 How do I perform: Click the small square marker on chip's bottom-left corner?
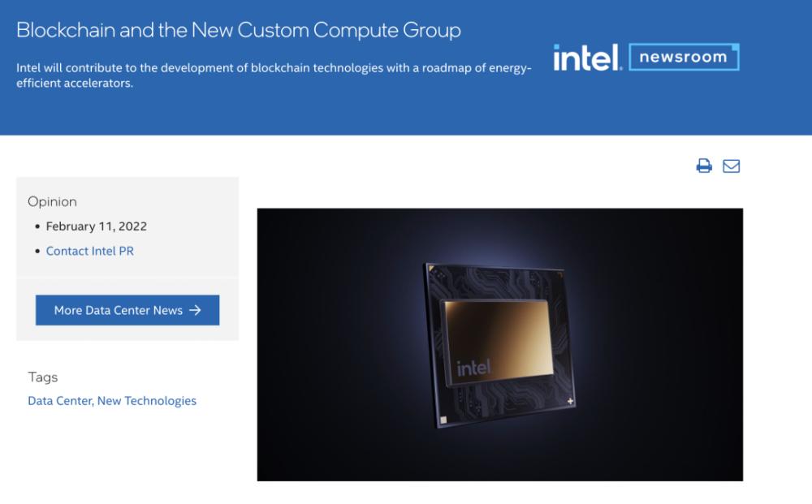pyautogui.click(x=443, y=420)
